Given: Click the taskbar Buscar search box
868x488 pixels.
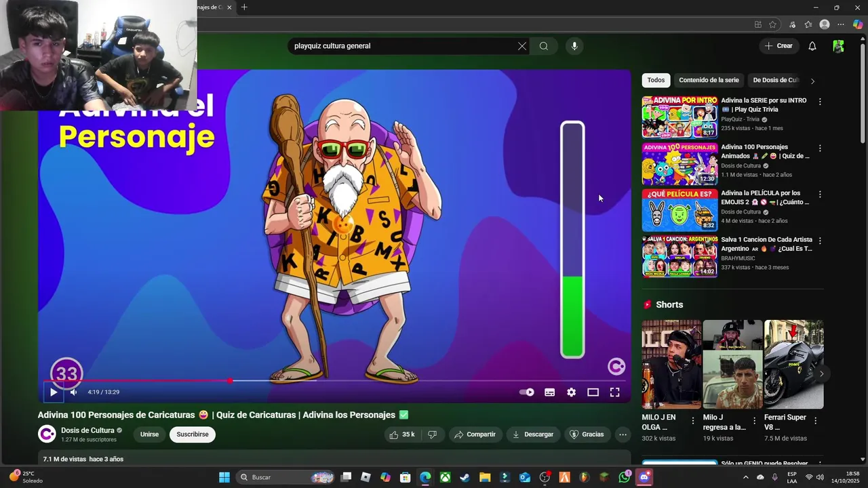Looking at the screenshot, I should tap(286, 477).
